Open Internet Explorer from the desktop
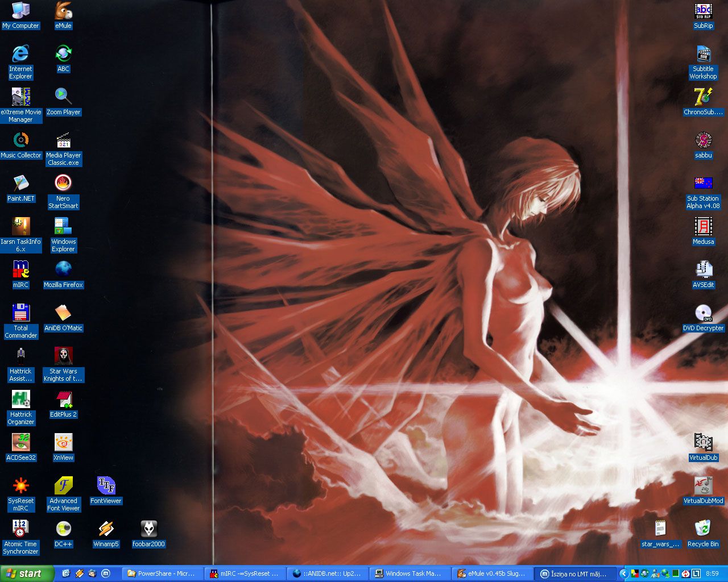Screen dimensions: 728x582 pyautogui.click(x=20, y=62)
